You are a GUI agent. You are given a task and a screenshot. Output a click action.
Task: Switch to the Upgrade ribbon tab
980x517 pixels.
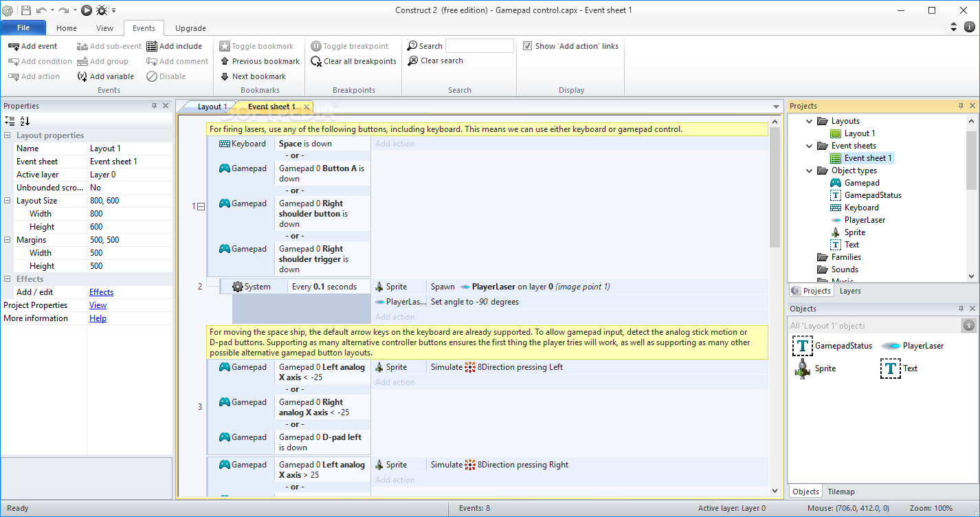[x=190, y=28]
